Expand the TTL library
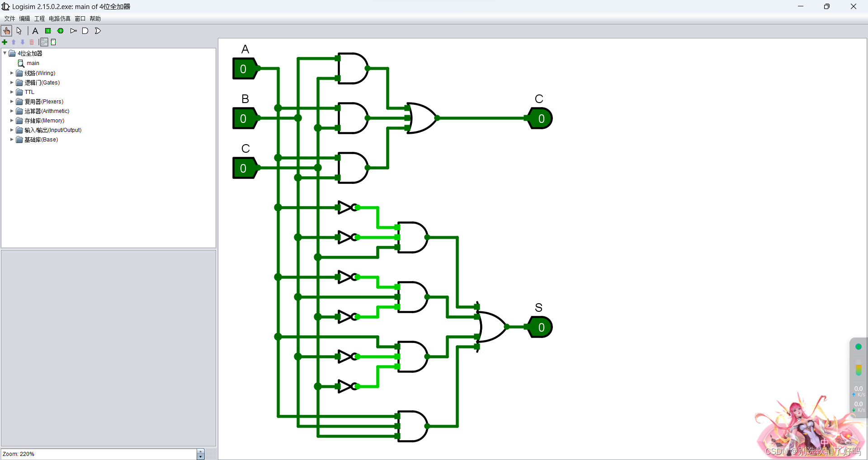The width and height of the screenshot is (868, 460). [x=12, y=92]
